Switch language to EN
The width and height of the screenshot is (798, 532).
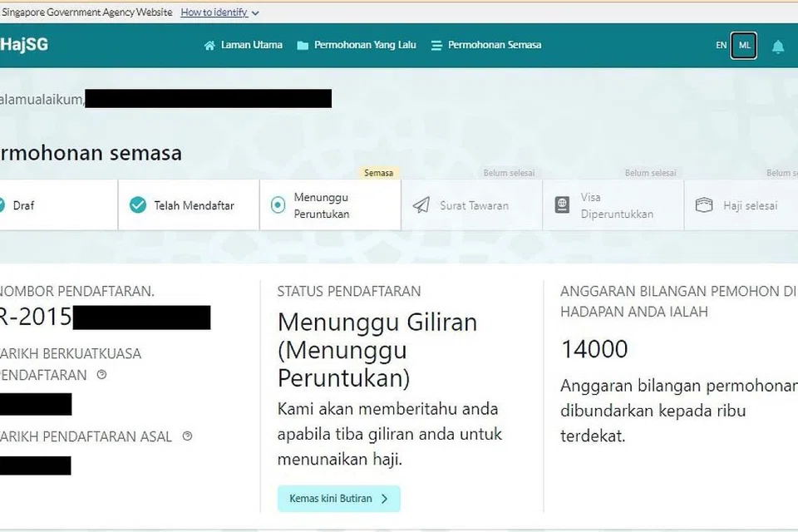721,46
